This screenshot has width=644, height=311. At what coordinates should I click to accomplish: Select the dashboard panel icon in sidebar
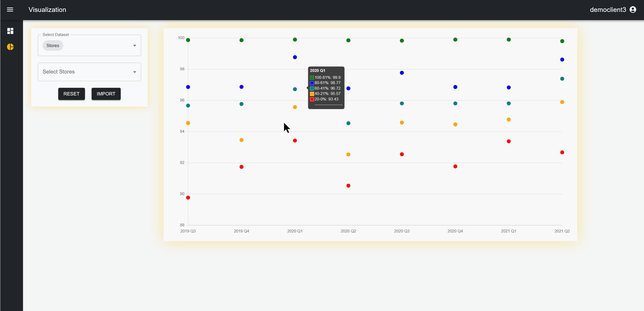click(10, 31)
